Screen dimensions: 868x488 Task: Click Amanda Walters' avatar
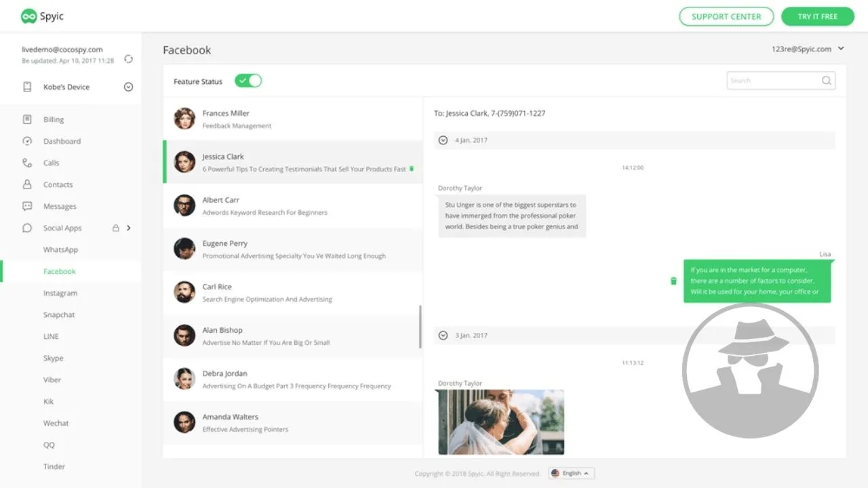point(184,422)
